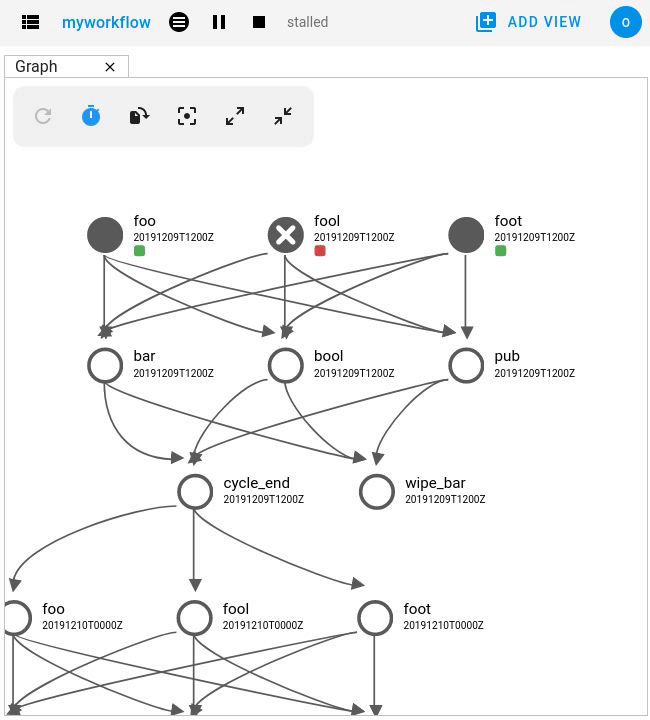This screenshot has height=720, width=650.
Task: Select the cycle_end task node
Action: pos(195,491)
